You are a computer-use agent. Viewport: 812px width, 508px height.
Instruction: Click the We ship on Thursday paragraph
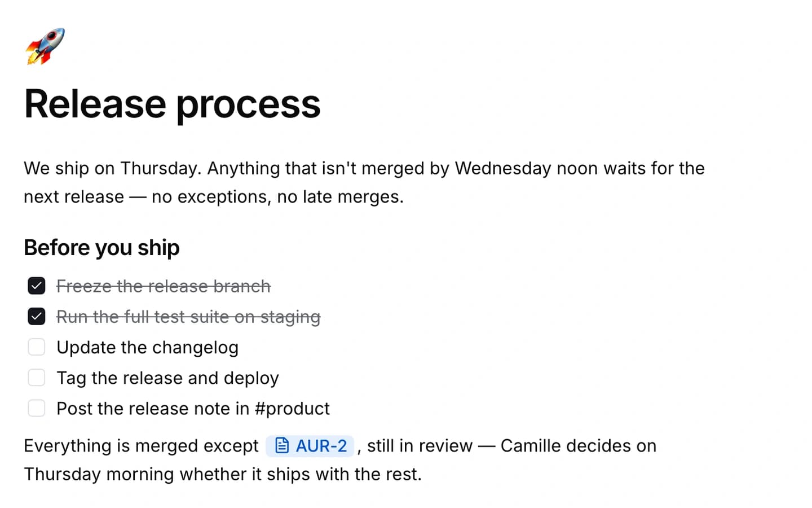coord(364,182)
